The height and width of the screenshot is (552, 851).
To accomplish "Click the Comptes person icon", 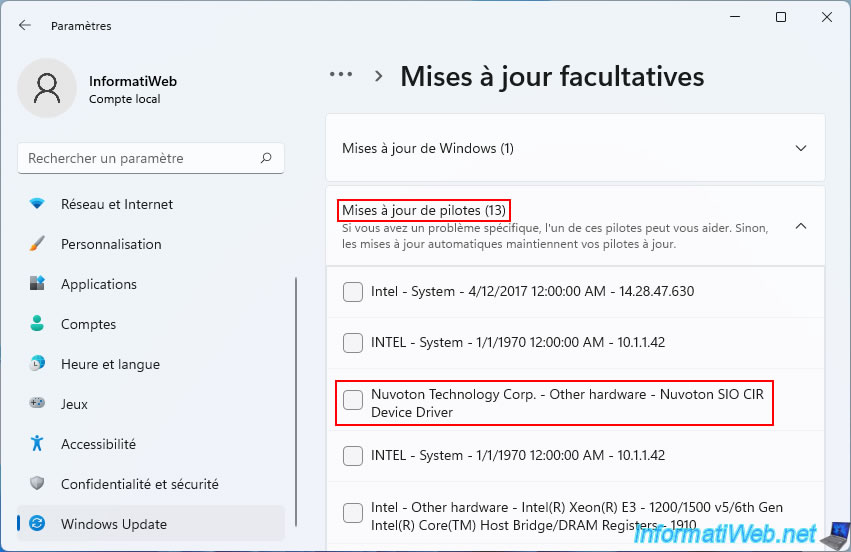I will coord(37,324).
